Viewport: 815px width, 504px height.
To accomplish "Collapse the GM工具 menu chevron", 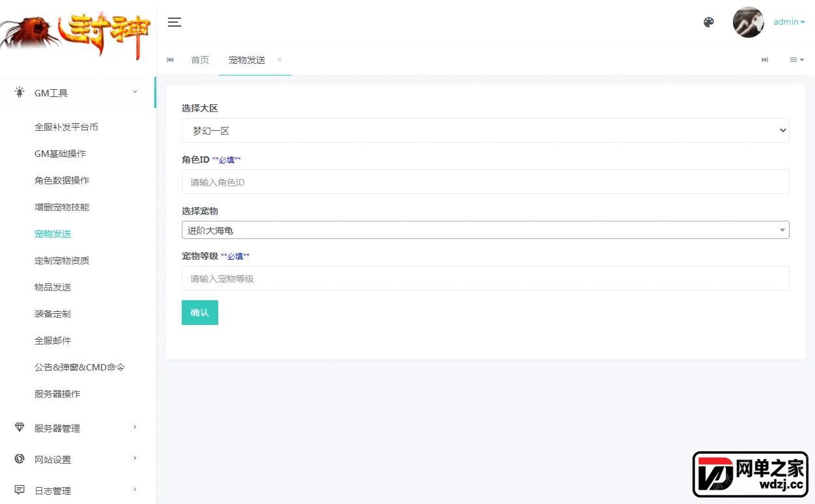I will [x=135, y=92].
